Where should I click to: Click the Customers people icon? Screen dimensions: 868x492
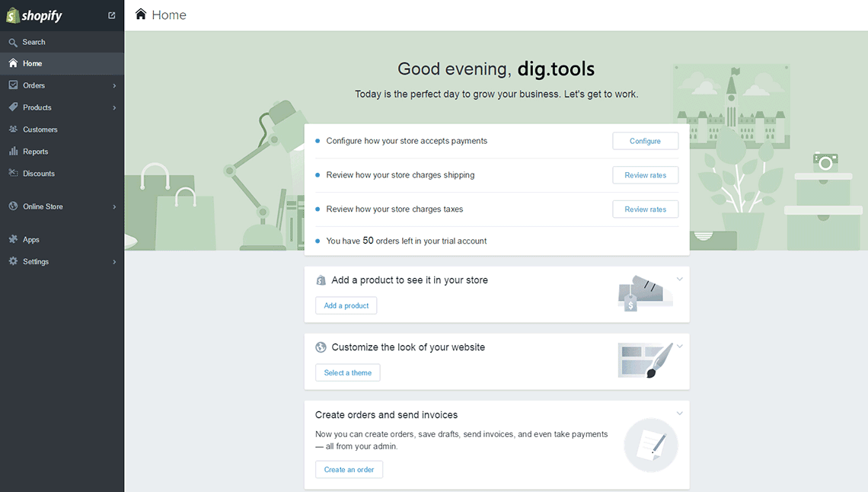[x=13, y=129]
